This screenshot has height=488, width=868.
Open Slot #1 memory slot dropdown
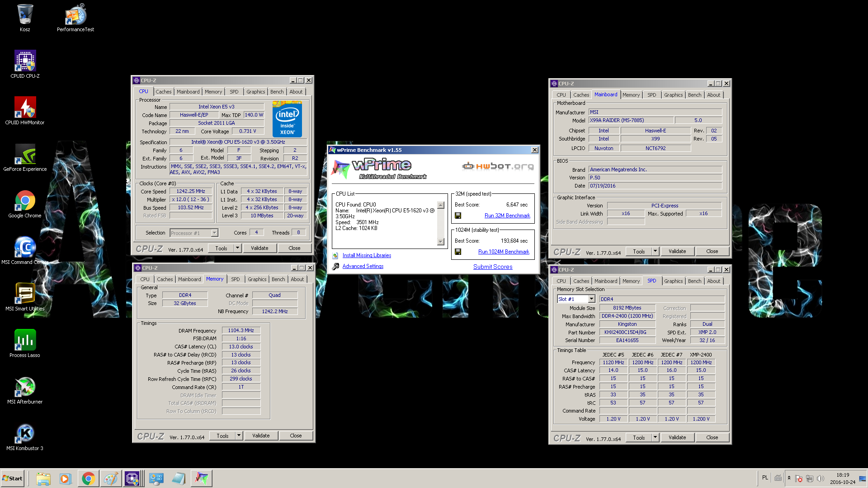591,299
